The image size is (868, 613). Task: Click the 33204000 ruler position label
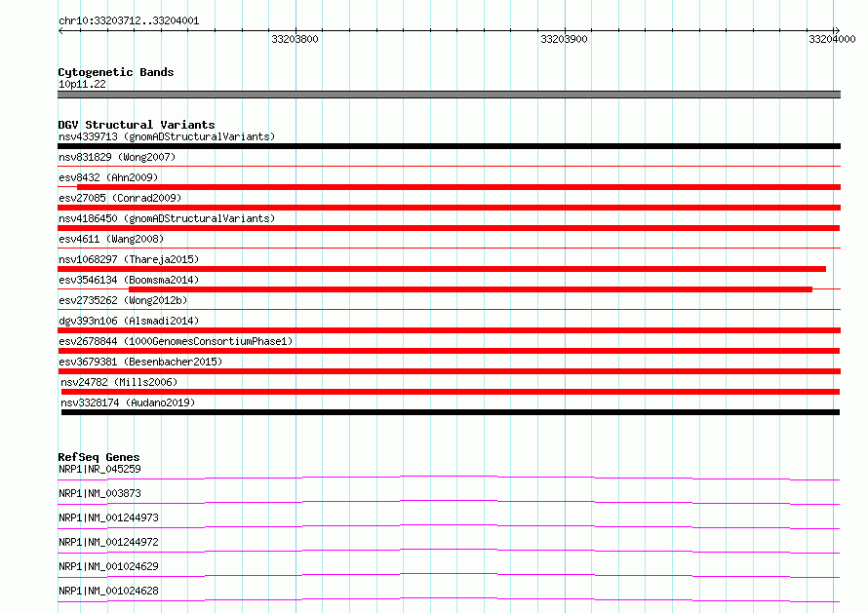(x=832, y=39)
